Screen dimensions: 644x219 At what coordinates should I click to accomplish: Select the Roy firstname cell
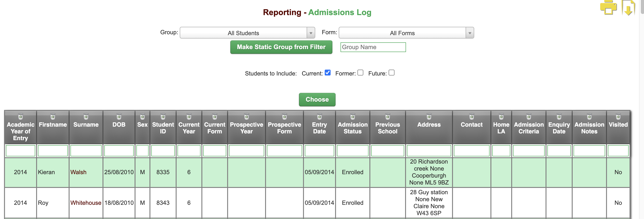point(53,203)
